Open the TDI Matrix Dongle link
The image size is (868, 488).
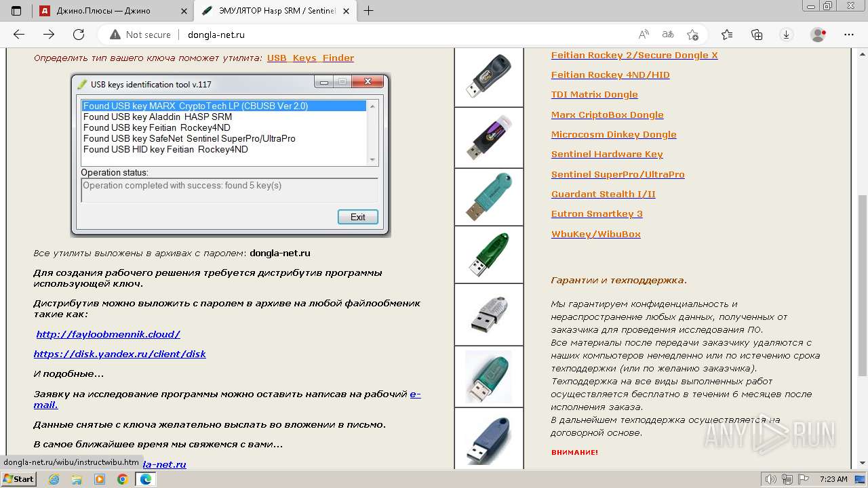tap(594, 94)
